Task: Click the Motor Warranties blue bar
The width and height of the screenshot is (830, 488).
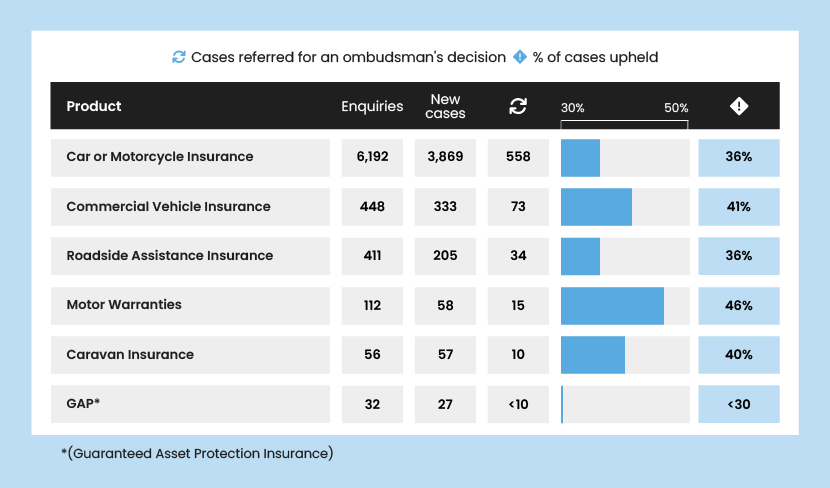Action: [x=612, y=306]
